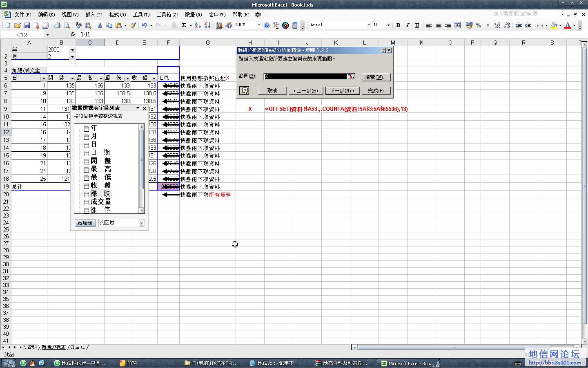
Task: Click the Increase Indent icon
Action: pyautogui.click(x=528, y=25)
